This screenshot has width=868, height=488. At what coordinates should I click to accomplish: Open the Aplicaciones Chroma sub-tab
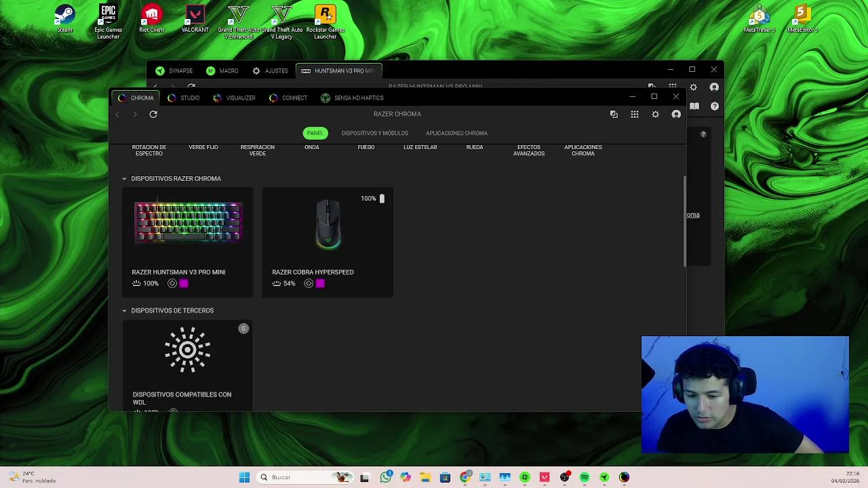[x=456, y=134]
